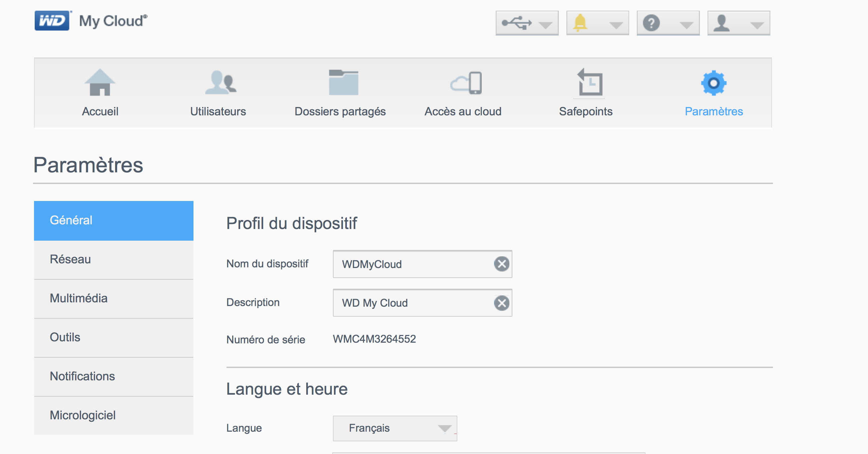Click the Accueil house icon

[100, 83]
